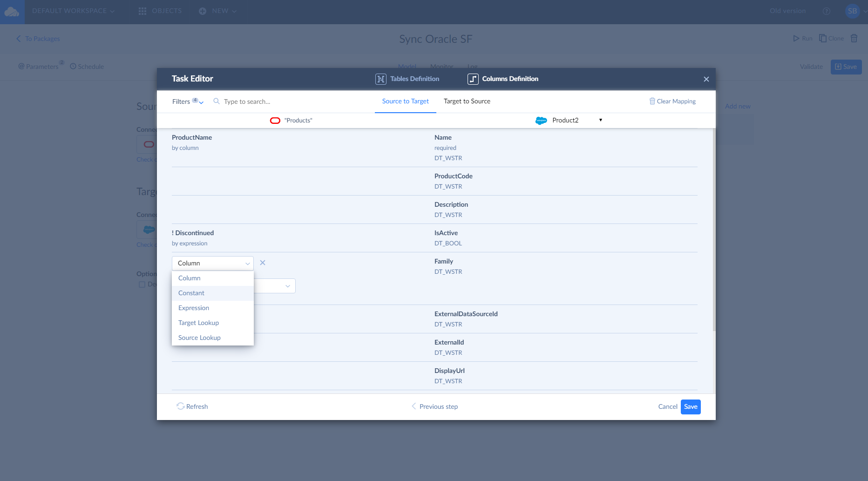Click the Tables Definition step icon
The height and width of the screenshot is (481, 868).
[381, 79]
